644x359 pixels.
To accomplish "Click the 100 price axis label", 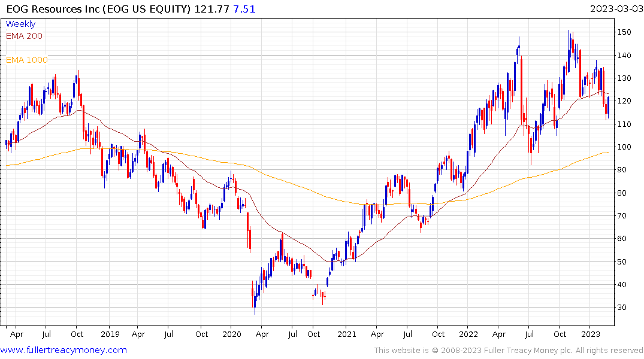I will [624, 147].
